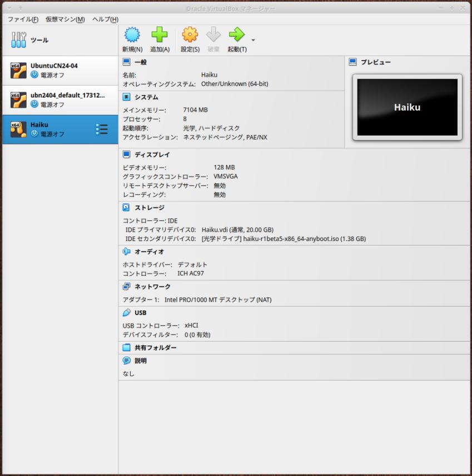Open Settings (設定) gear icon
This screenshot has height=476, width=472.
[190, 34]
